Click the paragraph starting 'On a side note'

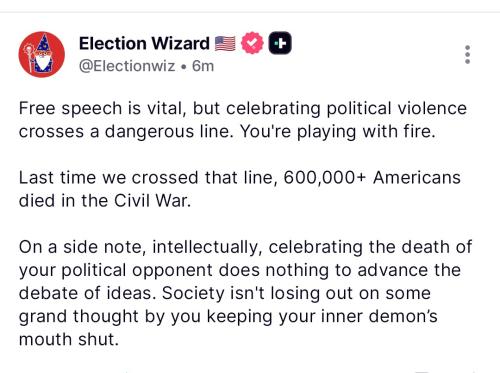[x=245, y=293]
